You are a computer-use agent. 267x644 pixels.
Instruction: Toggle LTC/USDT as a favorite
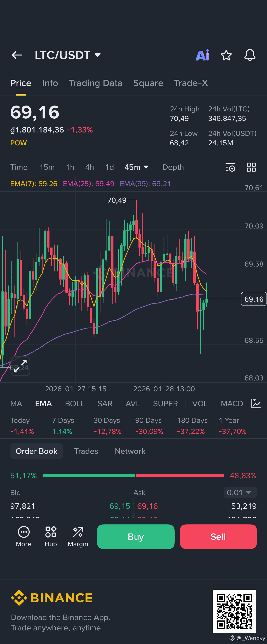click(226, 55)
